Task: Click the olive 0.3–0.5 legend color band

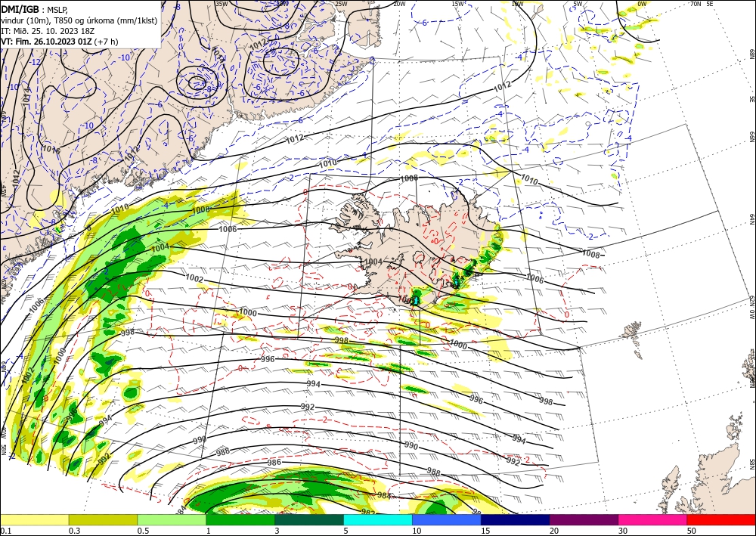Action: click(x=103, y=519)
